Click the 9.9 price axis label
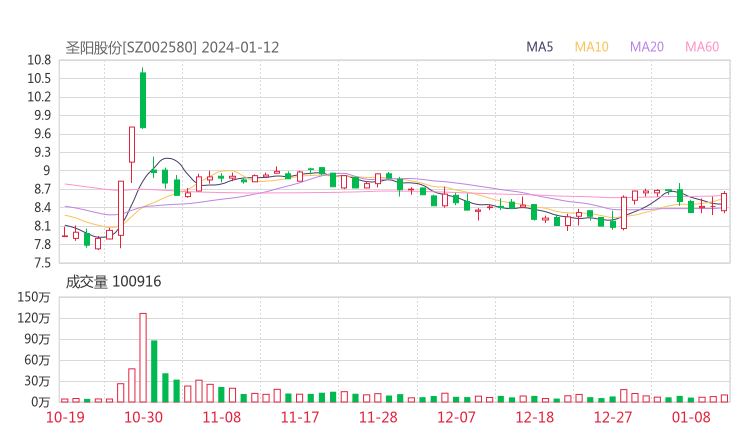 pos(42,115)
